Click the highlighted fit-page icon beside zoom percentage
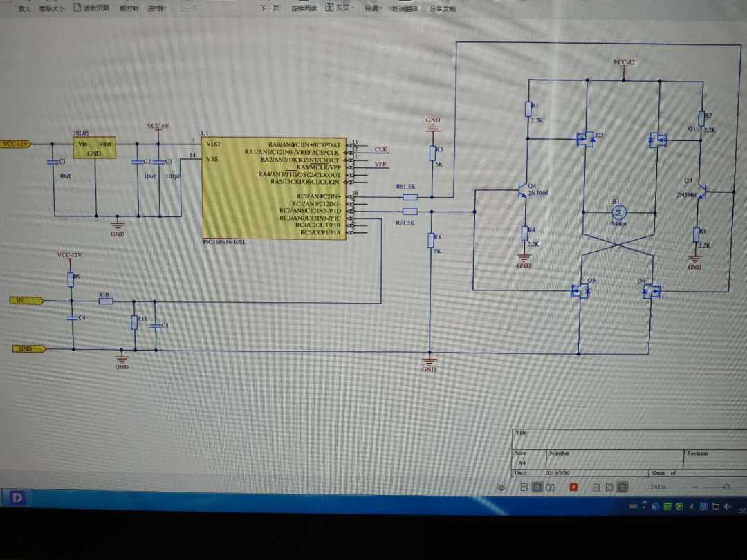Screen dimensions: 747x560 pyautogui.click(x=622, y=487)
